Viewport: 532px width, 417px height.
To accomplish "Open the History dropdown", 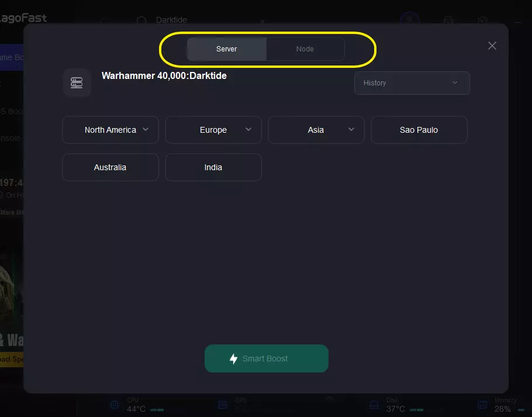I will coord(412,83).
